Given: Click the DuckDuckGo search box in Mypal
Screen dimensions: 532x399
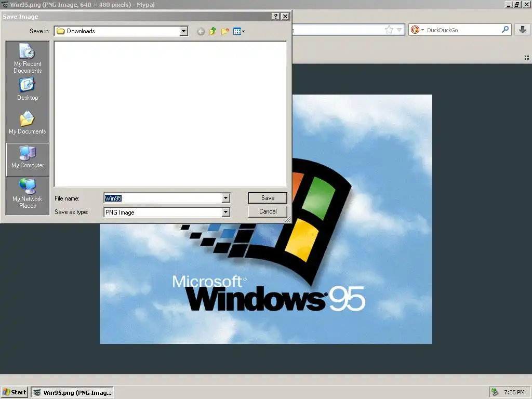Looking at the screenshot, I should tap(463, 30).
